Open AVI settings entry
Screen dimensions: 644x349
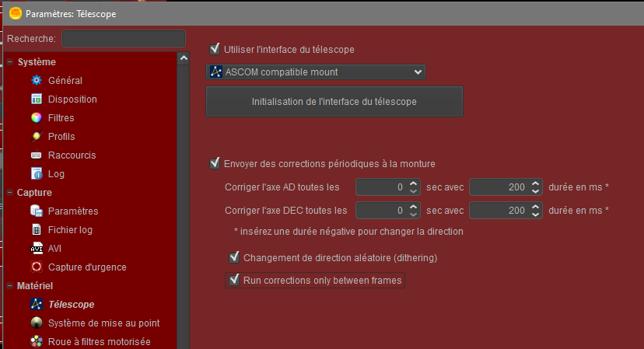coord(54,249)
